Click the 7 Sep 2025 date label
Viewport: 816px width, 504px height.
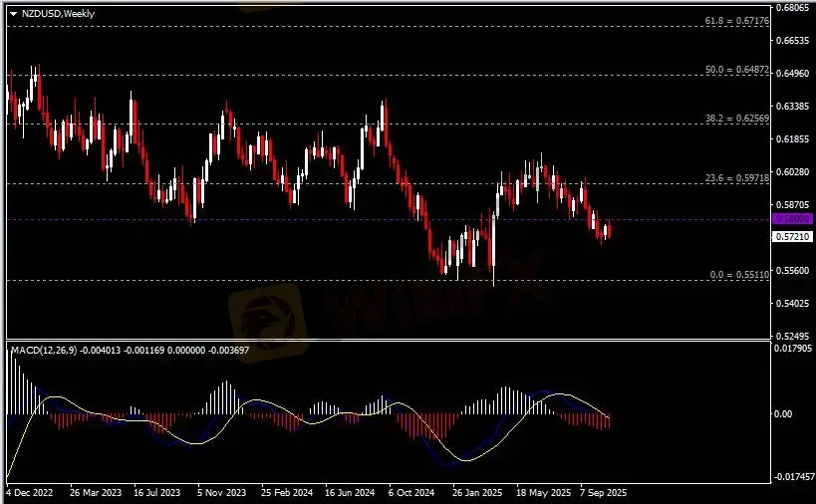point(601,492)
